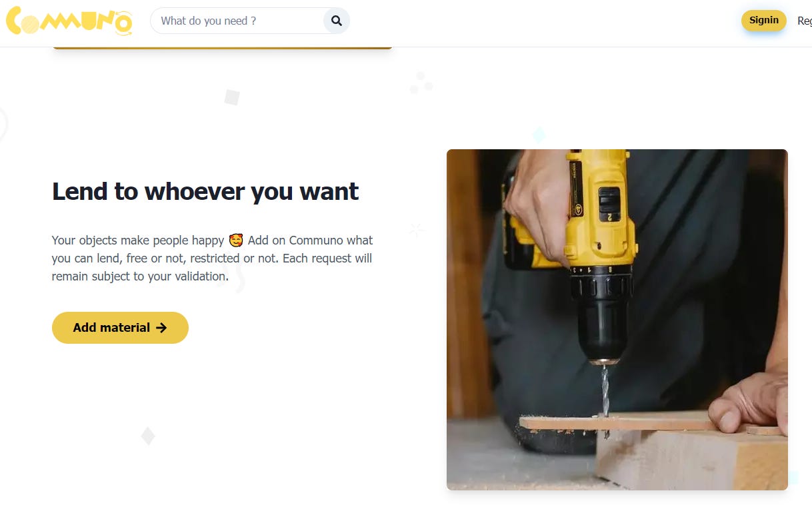Click the smiling hearts emoji in the paragraph
The image size is (812, 505).
[236, 240]
